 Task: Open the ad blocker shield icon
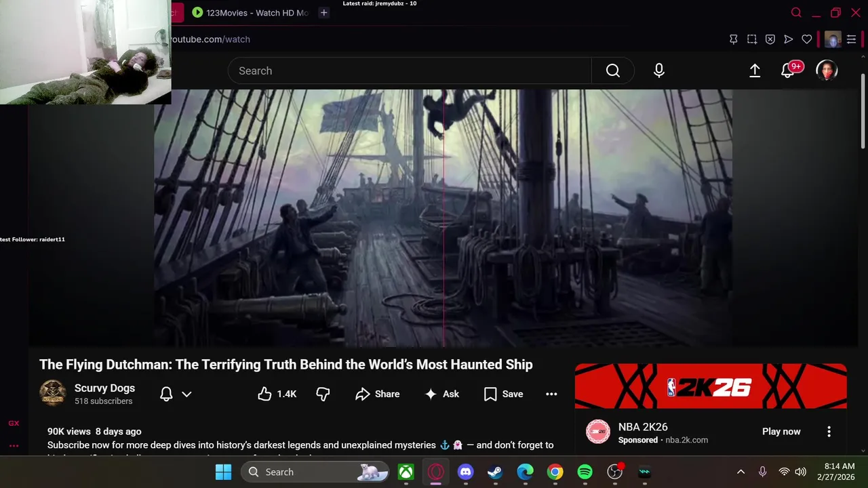(770, 39)
